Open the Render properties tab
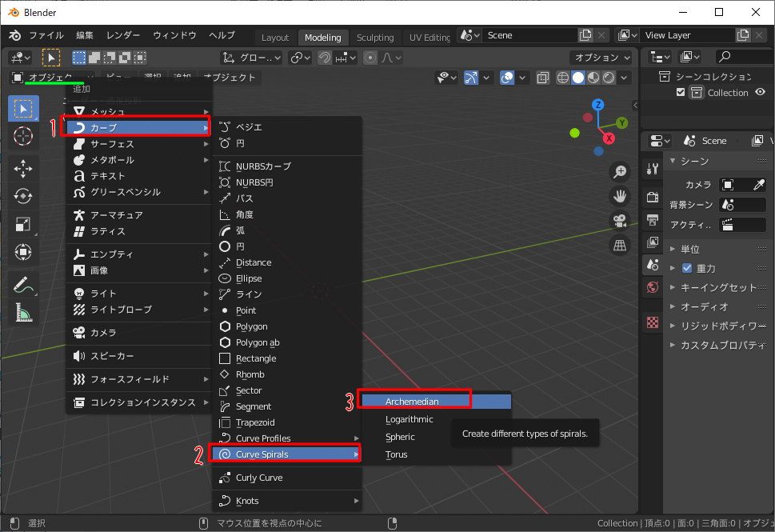This screenshot has width=775, height=532. [653, 197]
